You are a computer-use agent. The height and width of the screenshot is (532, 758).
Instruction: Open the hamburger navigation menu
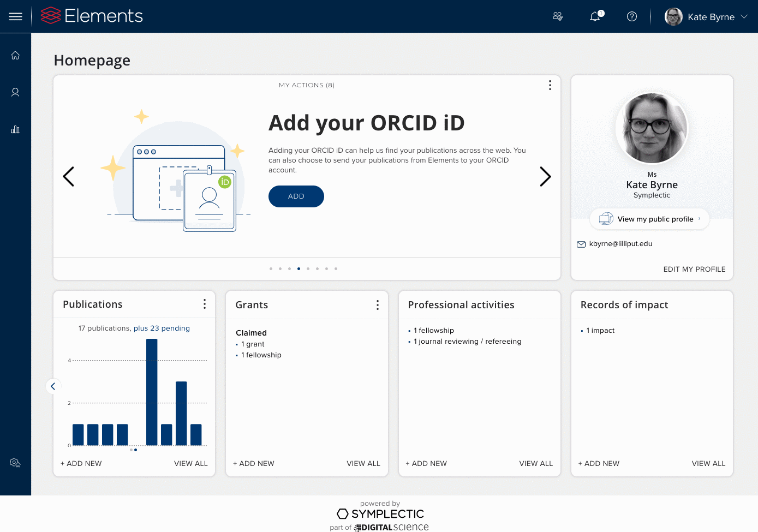click(15, 16)
